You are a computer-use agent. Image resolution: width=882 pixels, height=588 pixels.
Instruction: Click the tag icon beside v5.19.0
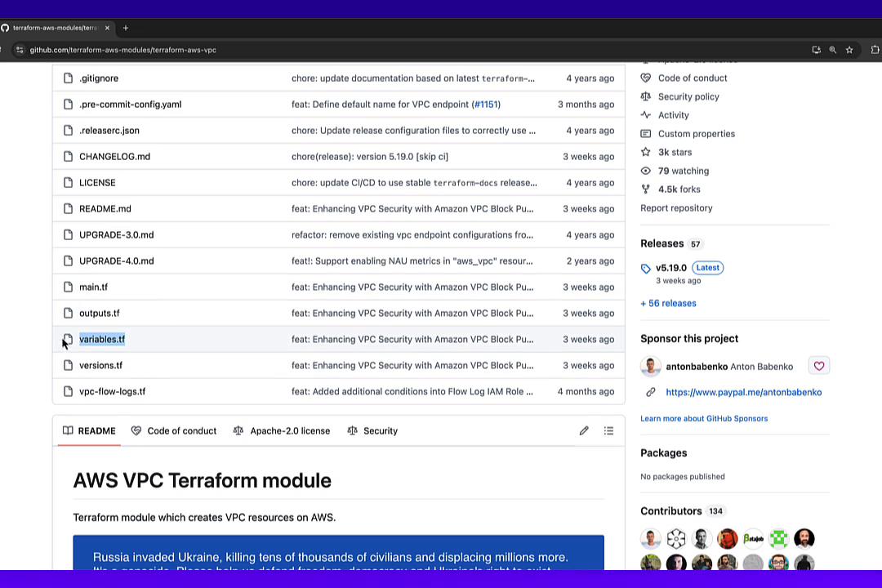point(646,269)
